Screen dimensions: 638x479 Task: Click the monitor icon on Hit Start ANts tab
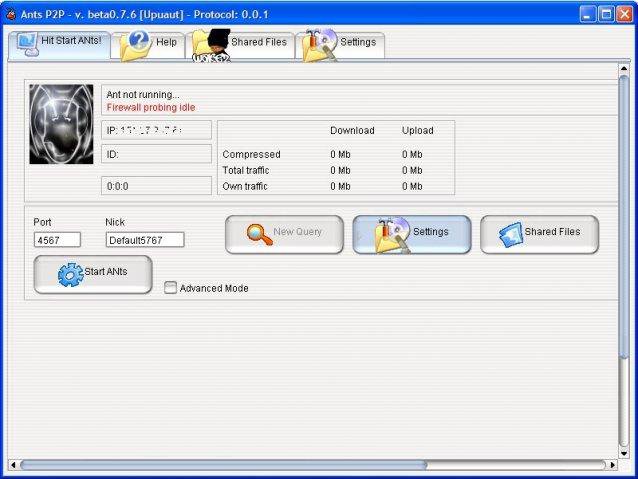point(27,42)
